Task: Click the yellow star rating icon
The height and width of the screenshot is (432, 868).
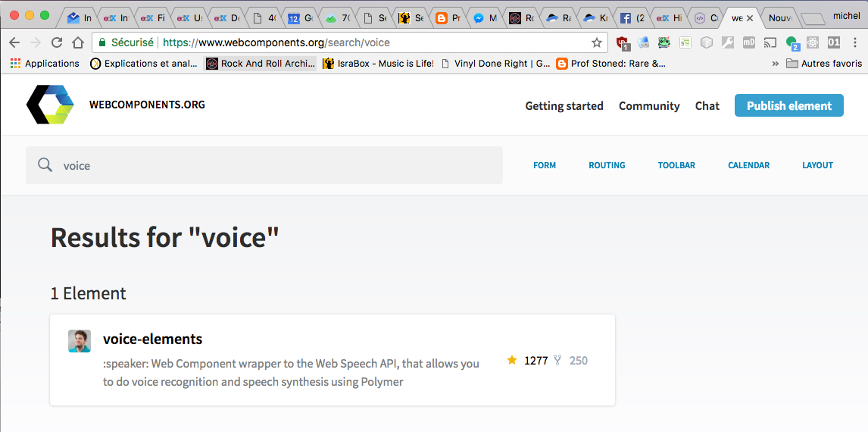Action: coord(512,361)
